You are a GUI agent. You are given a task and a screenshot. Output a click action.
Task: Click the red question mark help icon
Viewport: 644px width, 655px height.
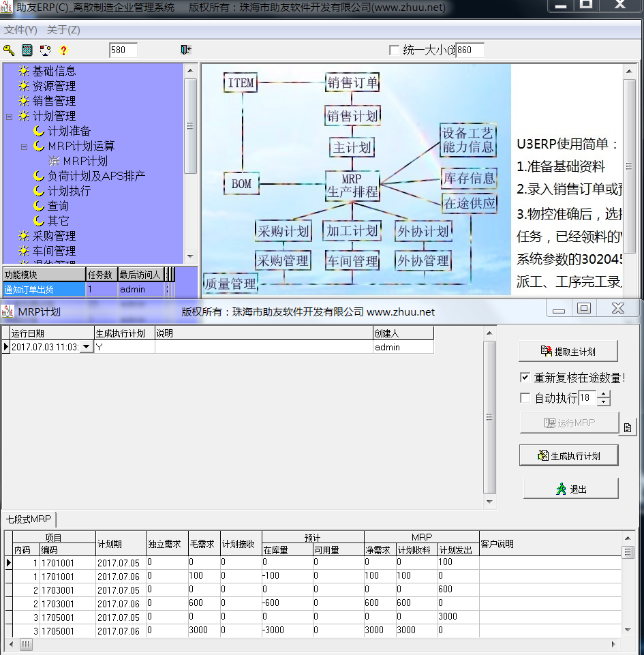click(63, 50)
